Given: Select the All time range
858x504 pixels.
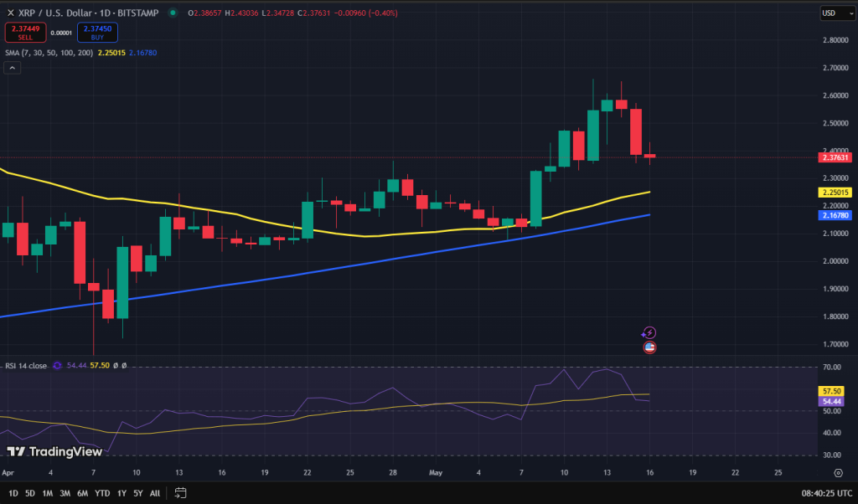Looking at the screenshot, I should tap(155, 493).
